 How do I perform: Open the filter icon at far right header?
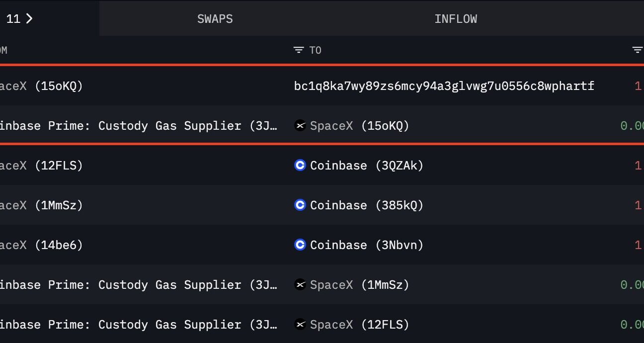point(637,50)
